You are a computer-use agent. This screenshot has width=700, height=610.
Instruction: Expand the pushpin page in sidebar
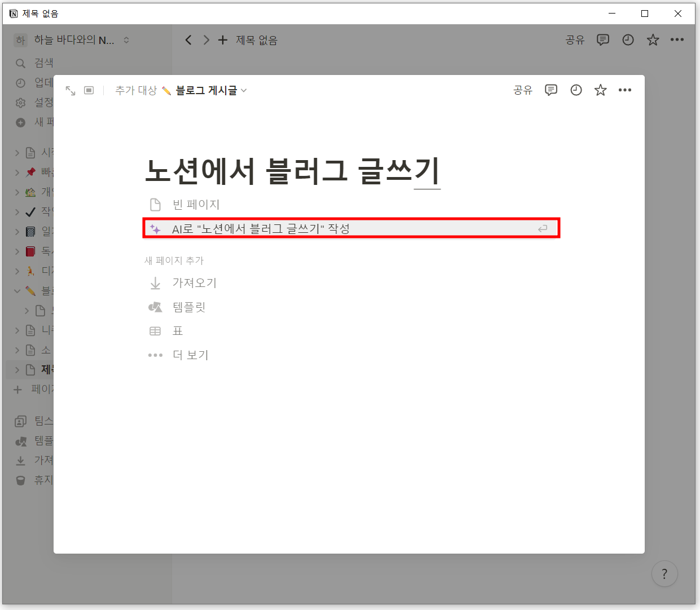pyautogui.click(x=17, y=173)
